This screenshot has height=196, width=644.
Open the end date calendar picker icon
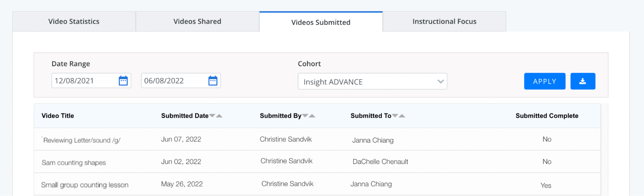[213, 80]
